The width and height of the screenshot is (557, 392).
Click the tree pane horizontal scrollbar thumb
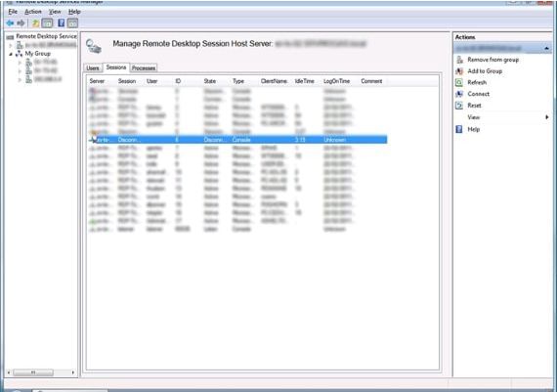(33, 372)
